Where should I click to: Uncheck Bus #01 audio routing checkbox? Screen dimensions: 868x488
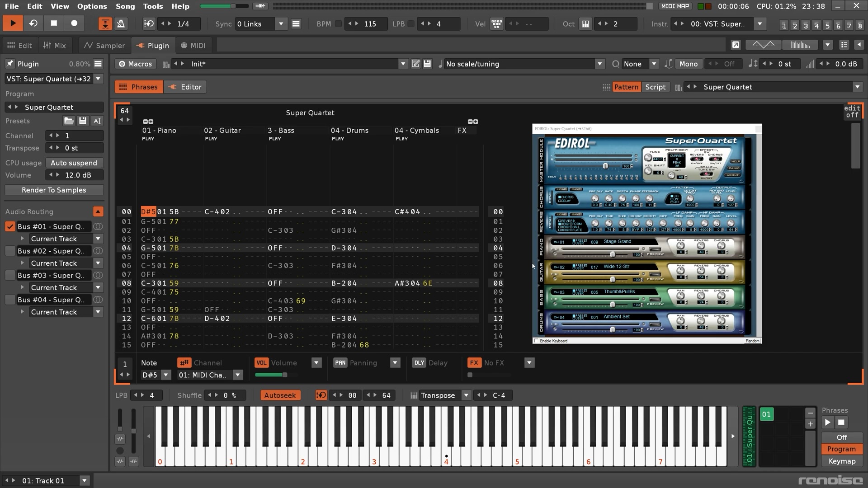(10, 226)
